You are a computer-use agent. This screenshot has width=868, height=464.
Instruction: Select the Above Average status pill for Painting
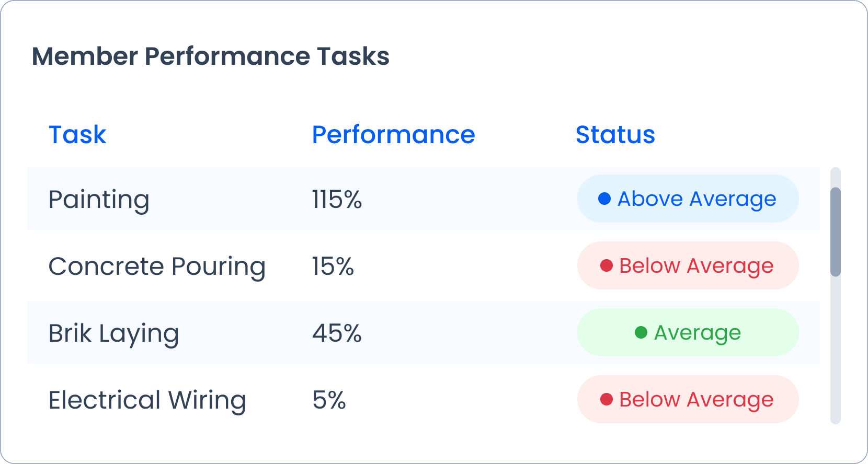point(688,199)
